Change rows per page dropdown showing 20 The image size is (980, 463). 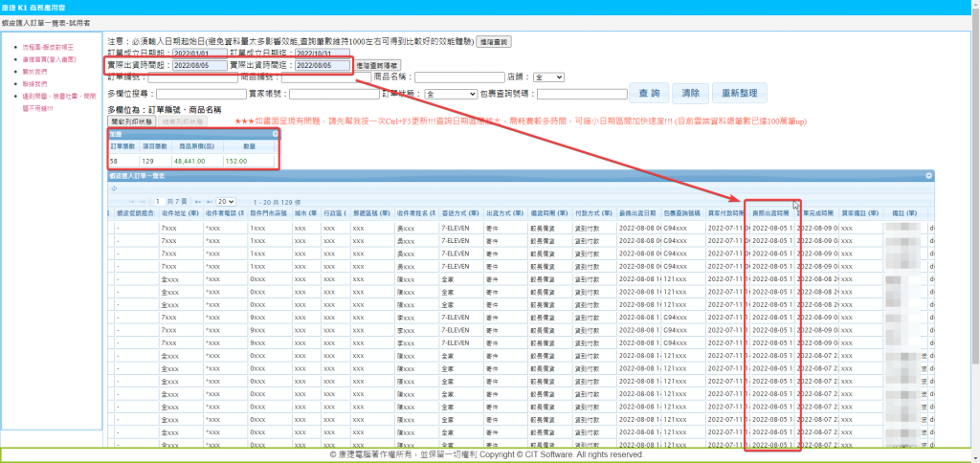coord(225,202)
